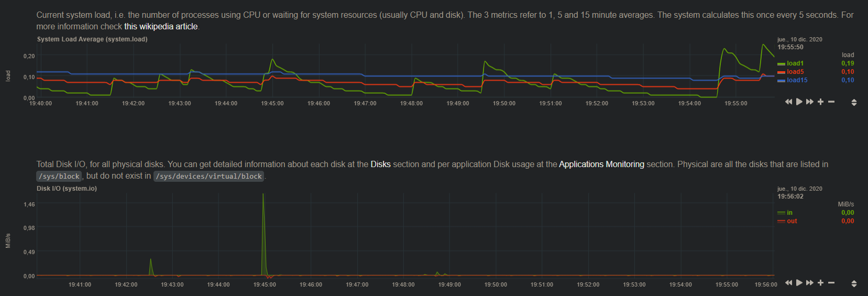Zoom out the Disk I/O chart
This screenshot has width=868, height=296.
831,283
